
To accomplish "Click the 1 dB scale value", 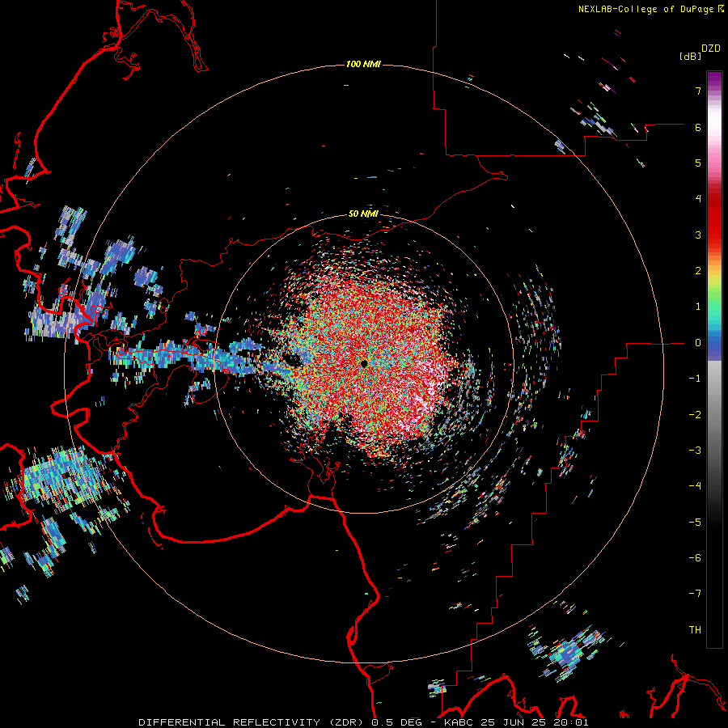I will [x=698, y=307].
